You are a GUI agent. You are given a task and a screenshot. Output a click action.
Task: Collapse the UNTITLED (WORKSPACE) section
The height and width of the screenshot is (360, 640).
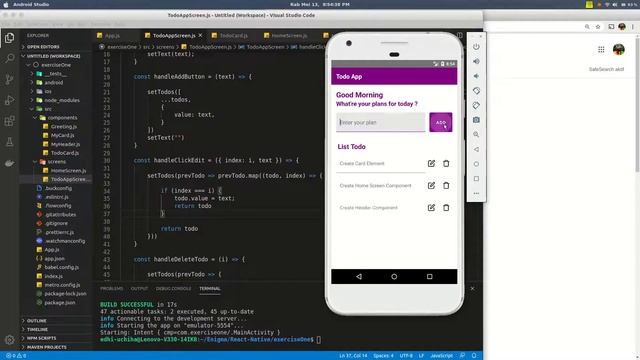tap(53, 56)
